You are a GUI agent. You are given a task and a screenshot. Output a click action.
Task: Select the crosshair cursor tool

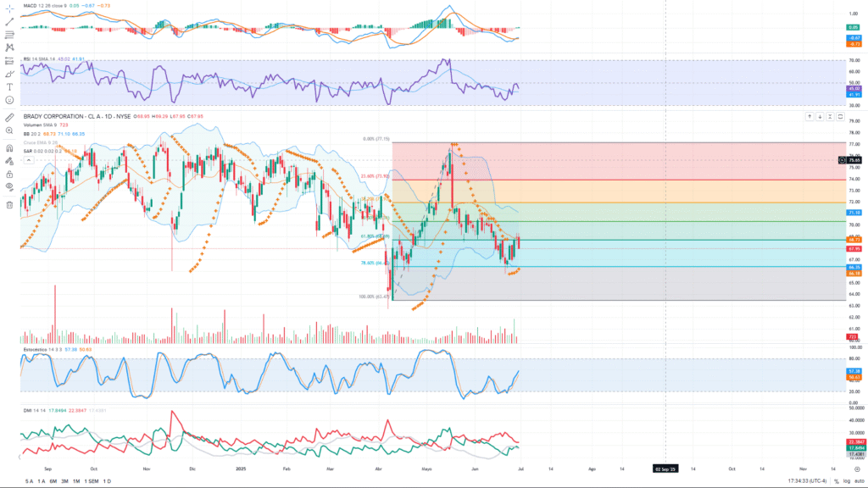coord(9,7)
